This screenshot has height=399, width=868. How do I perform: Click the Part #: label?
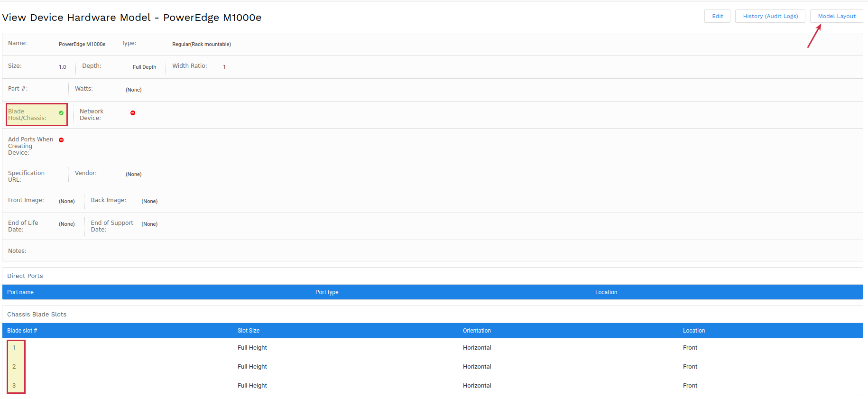(x=18, y=89)
